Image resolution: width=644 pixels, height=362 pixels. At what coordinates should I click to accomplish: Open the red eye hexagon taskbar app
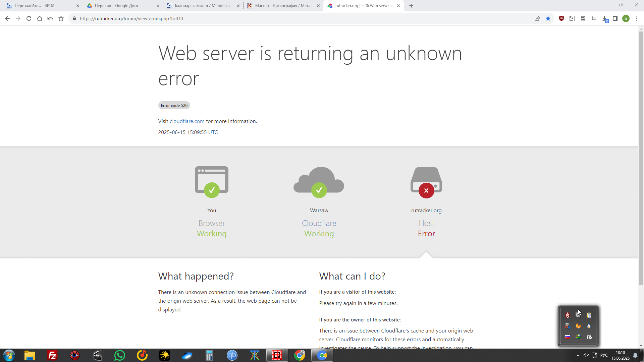point(75,355)
